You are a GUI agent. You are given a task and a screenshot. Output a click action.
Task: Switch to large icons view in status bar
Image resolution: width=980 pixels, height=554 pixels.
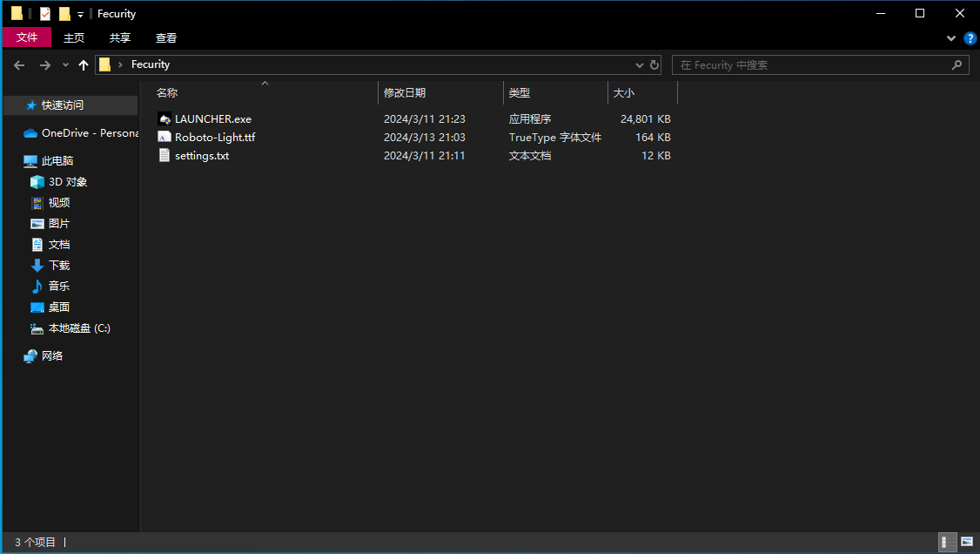pyautogui.click(x=966, y=542)
